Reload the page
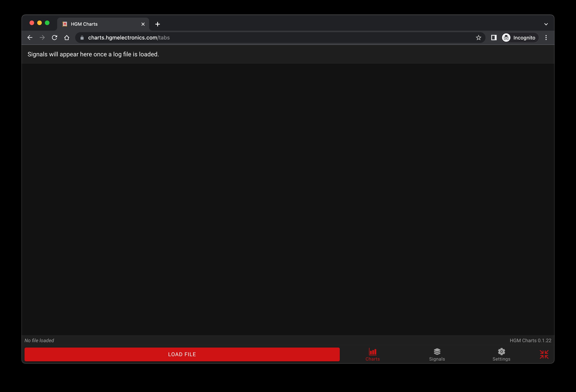Image resolution: width=576 pixels, height=392 pixels. coord(54,38)
